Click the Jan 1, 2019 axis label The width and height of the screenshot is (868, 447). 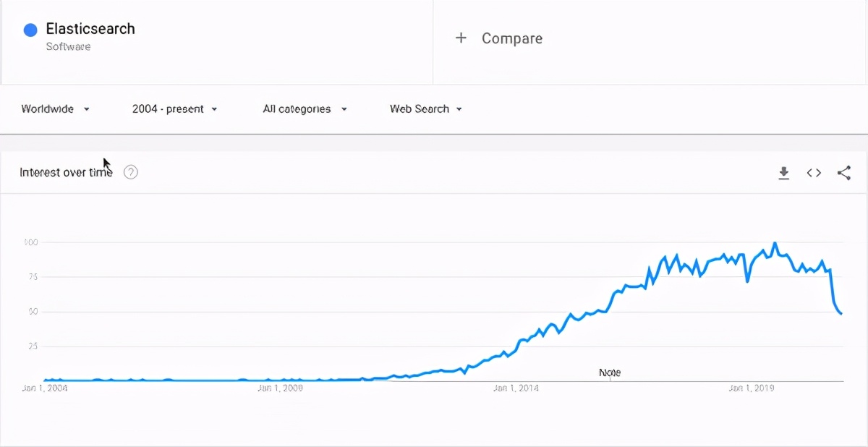click(x=752, y=388)
